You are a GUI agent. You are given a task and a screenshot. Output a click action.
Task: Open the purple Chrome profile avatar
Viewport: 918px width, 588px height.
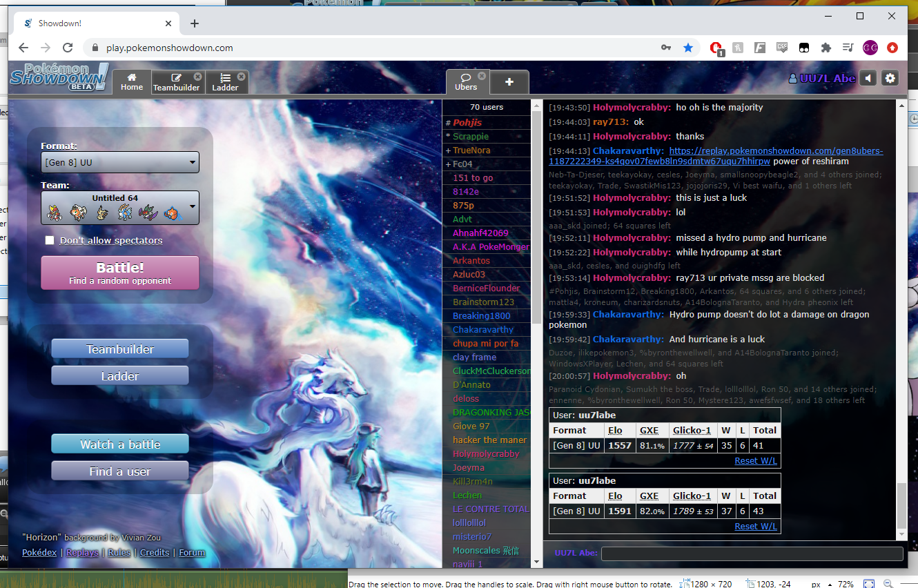870,48
